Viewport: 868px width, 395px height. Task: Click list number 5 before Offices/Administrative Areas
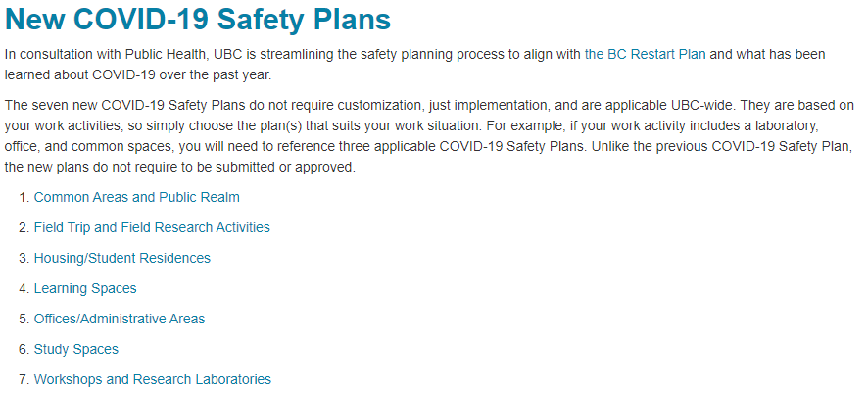click(x=24, y=320)
